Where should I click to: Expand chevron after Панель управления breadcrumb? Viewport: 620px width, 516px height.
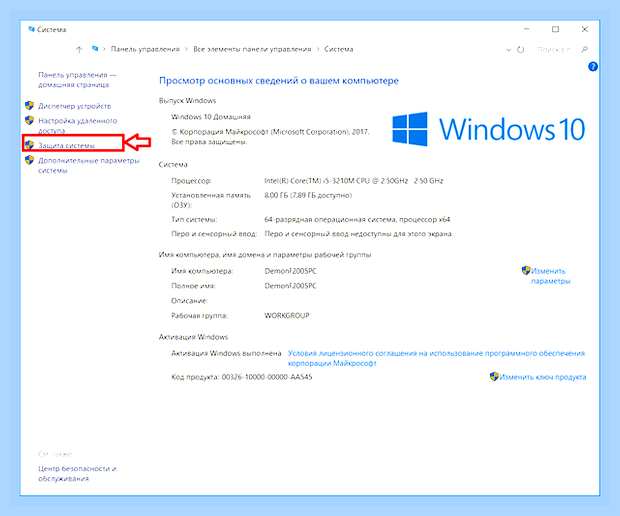(x=186, y=49)
